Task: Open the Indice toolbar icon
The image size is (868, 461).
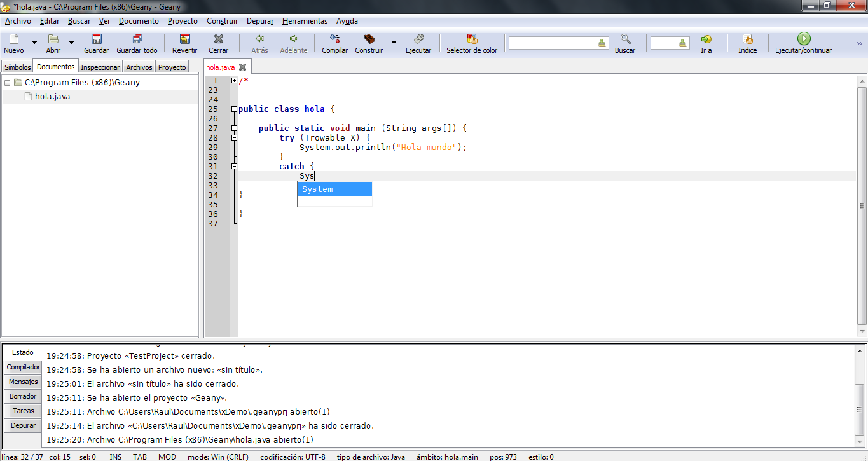Action: [748, 39]
